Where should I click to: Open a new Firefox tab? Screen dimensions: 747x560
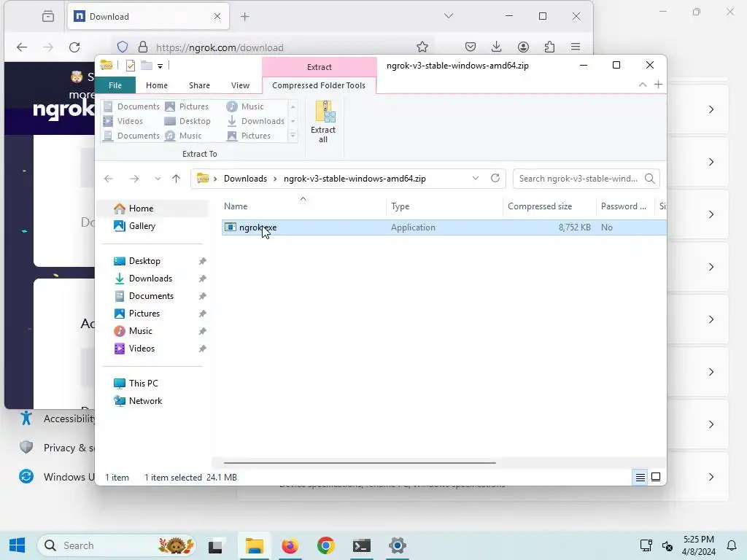245,17
